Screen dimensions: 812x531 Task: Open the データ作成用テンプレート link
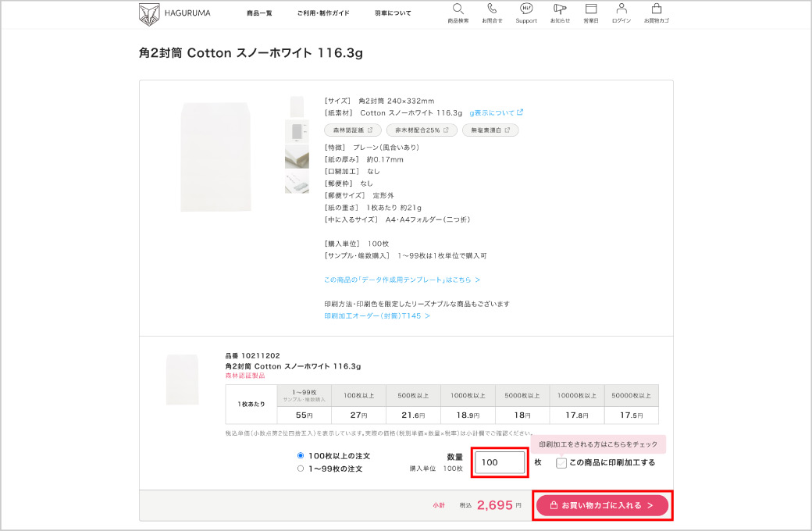pos(401,280)
